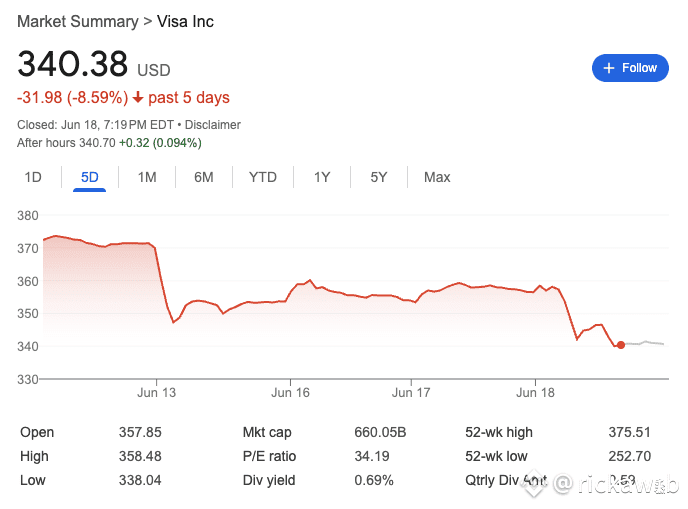Screen dimensions: 688x509
Task: Switch to the 1D time range tab
Action: pos(33,177)
